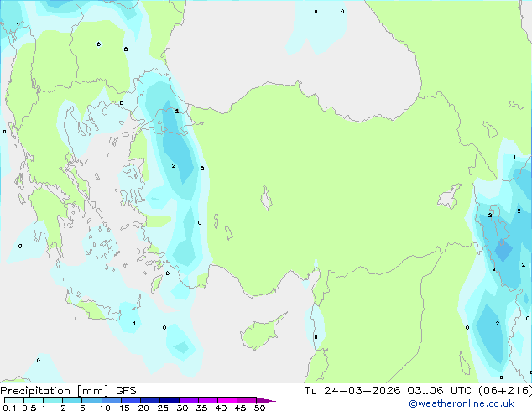Click the 'Precipitation [mm]' title text
The width and height of the screenshot is (532, 411).
point(55,391)
